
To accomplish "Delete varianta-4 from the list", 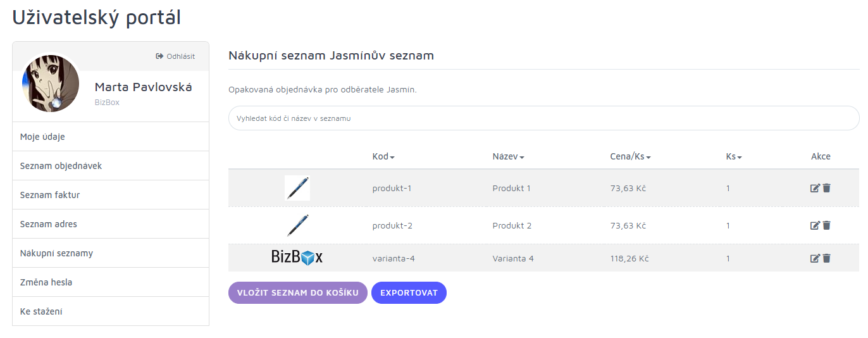I will 826,258.
